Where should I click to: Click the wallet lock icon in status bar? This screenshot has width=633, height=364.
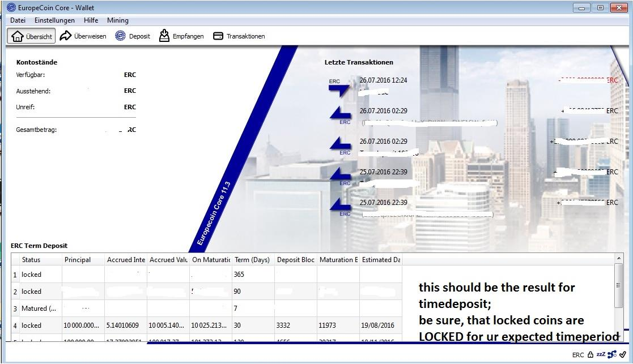click(x=590, y=355)
